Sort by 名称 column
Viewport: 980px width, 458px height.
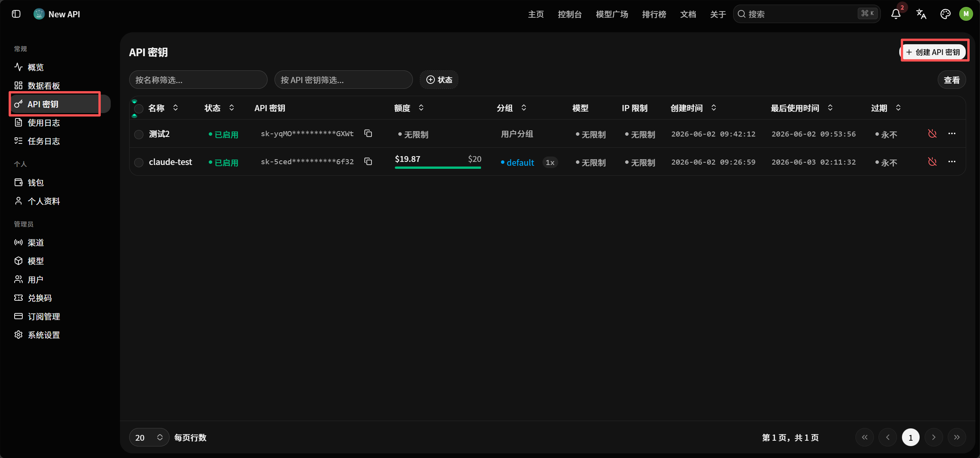tap(163, 108)
